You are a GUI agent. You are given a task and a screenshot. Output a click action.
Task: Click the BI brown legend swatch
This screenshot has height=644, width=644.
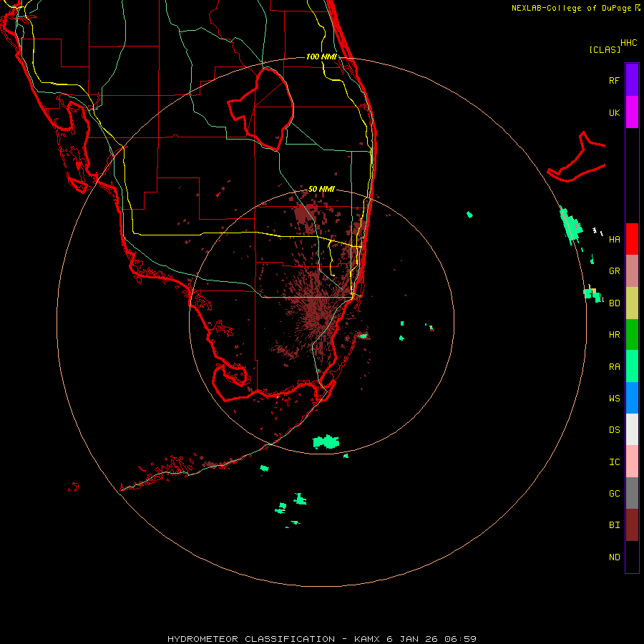click(632, 525)
